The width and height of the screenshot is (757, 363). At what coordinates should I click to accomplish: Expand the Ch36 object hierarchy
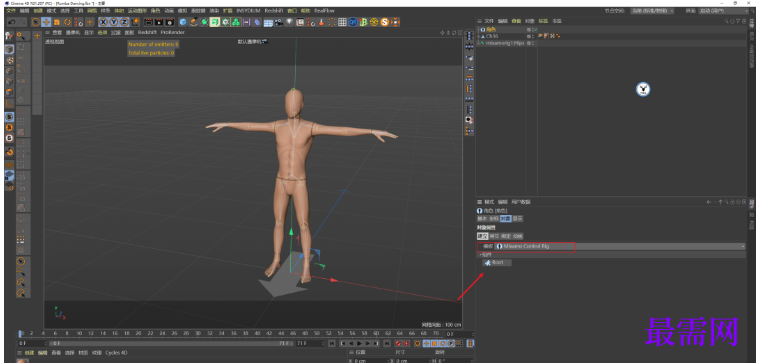pos(478,36)
